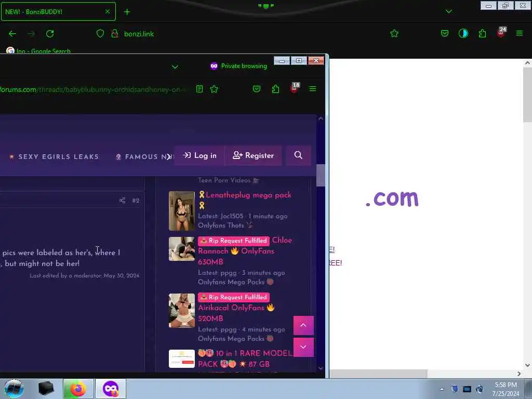Viewport: 532px width, 399px height.
Task: Bookmark bonzi.link with the star icon
Action: pos(394,33)
